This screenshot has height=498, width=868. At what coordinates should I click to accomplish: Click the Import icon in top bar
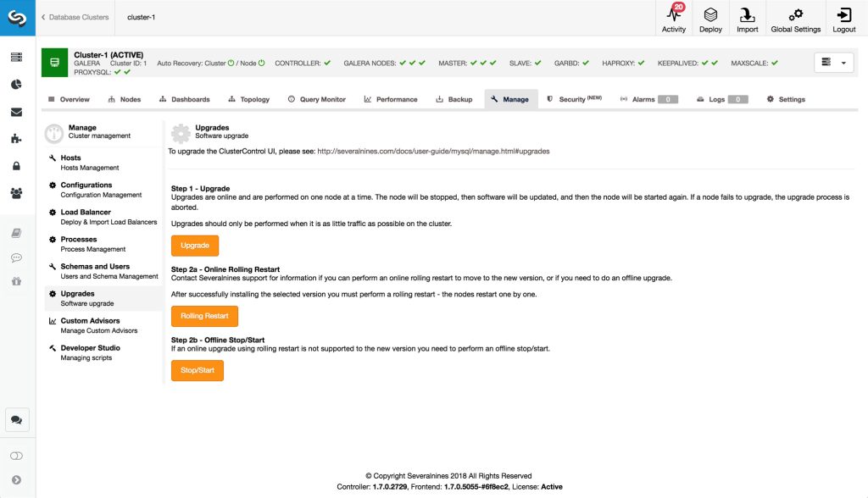pos(747,16)
